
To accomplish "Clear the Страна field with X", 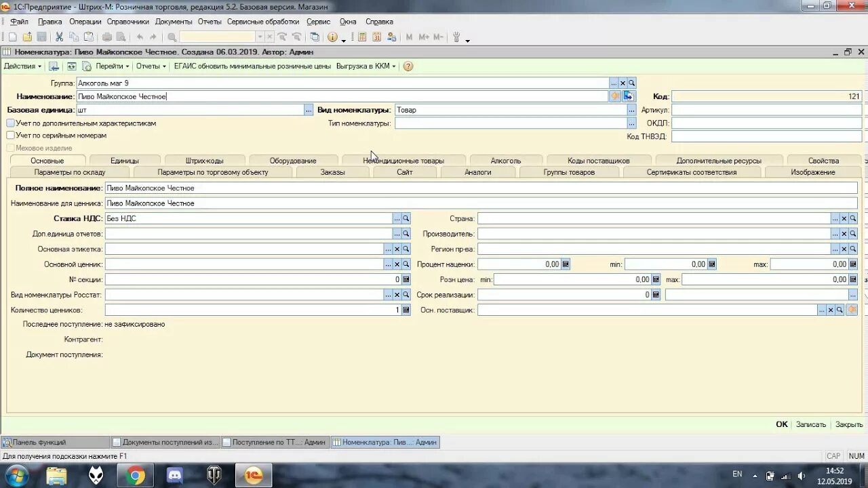I will (x=844, y=218).
